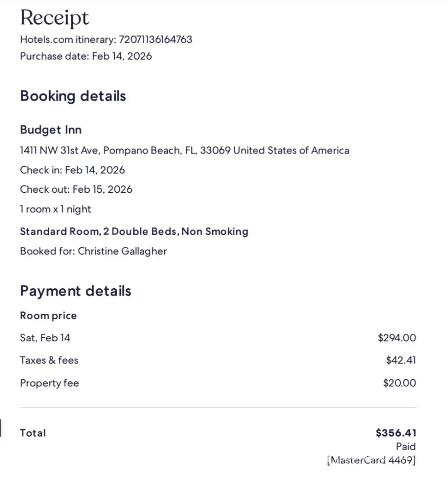Click the Purchase date line
This screenshot has height=482, width=448.
click(x=86, y=56)
